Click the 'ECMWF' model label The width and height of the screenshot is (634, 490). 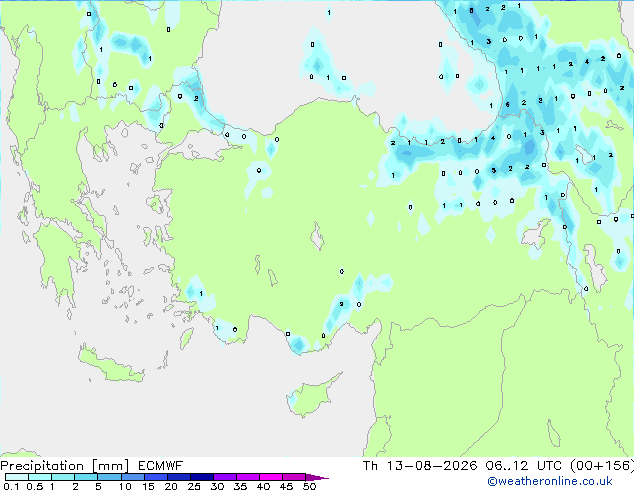tap(161, 466)
